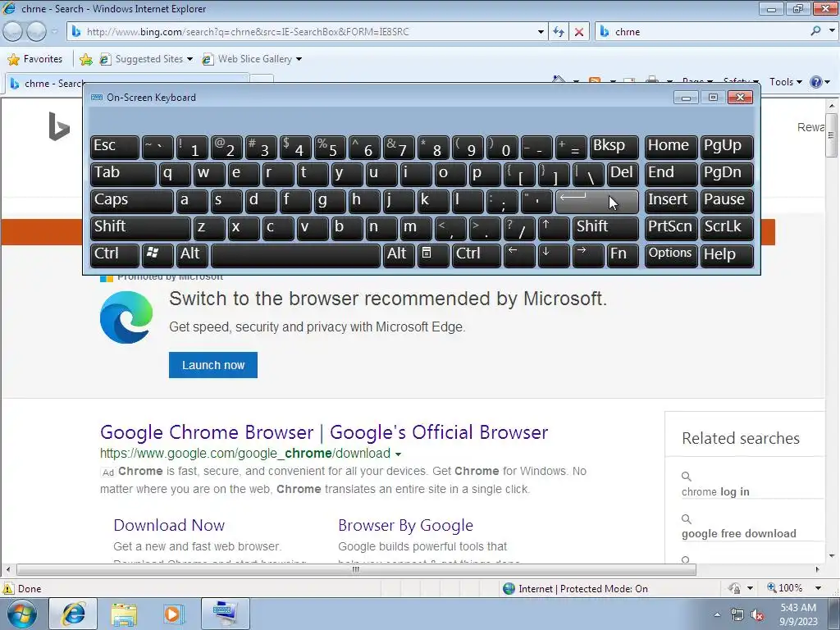
Task: Toggle ScrLk key on keyboard
Action: pyautogui.click(x=727, y=228)
